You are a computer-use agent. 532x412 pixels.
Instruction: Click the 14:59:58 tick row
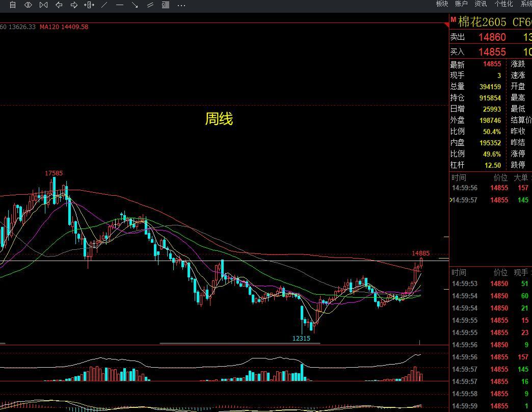coord(491,394)
